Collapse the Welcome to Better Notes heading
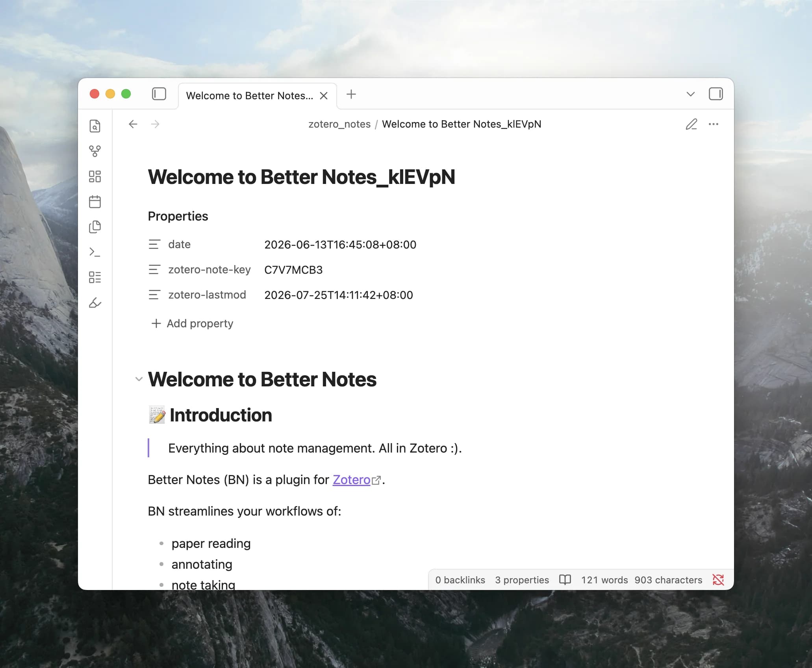This screenshot has height=668, width=812. coord(139,379)
